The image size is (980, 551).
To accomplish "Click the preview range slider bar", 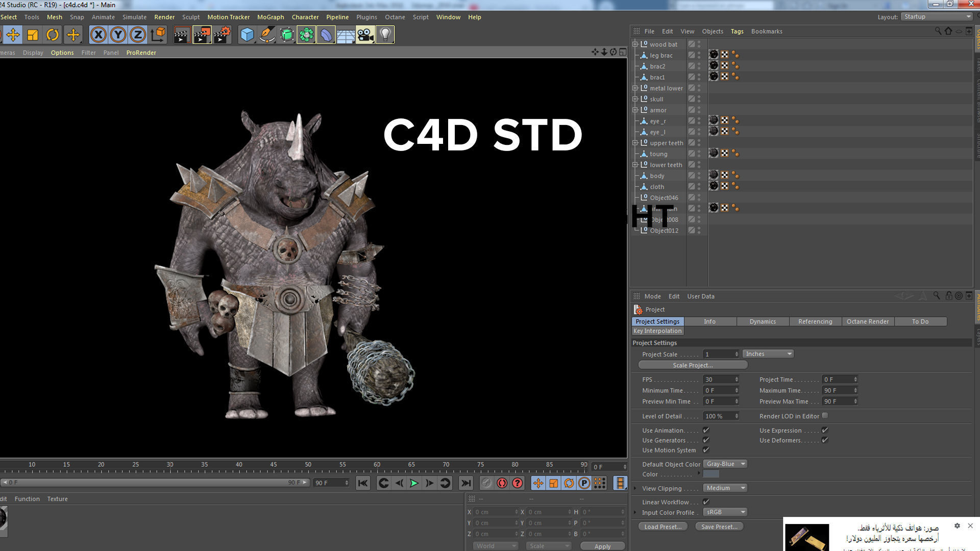I will click(x=155, y=482).
